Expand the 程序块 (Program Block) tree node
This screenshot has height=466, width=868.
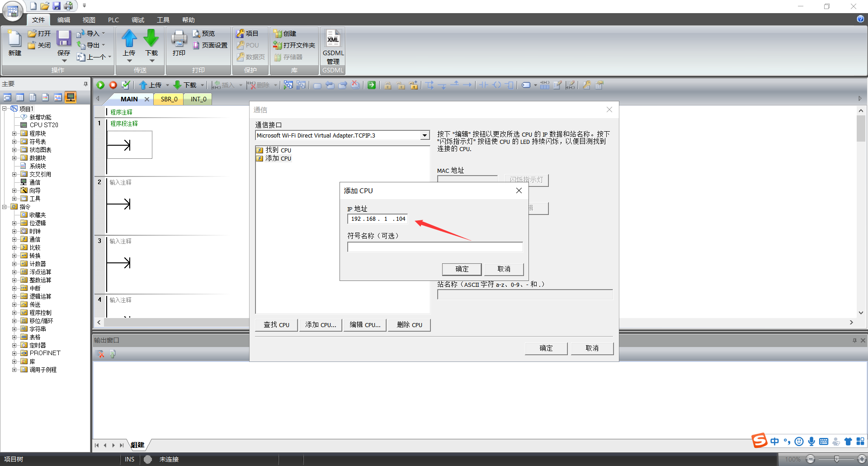(x=14, y=133)
